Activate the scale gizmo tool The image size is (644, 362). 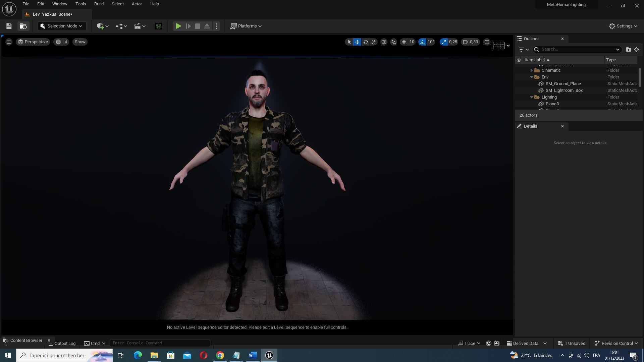point(373,42)
